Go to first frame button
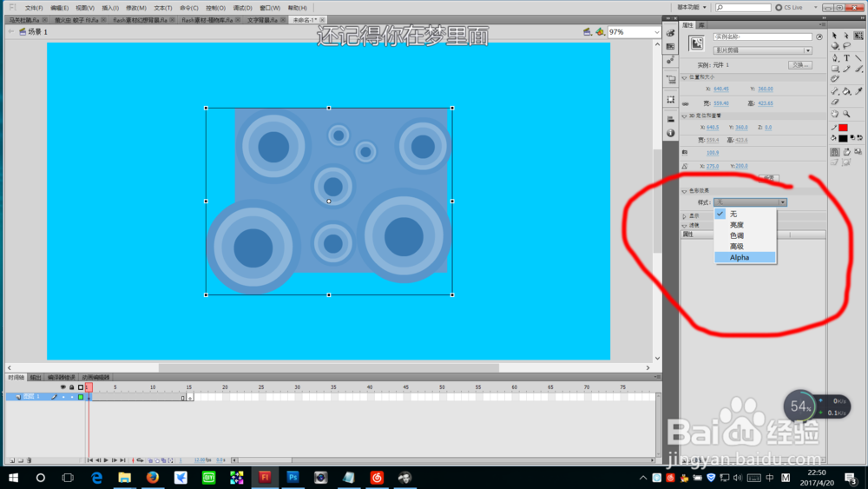868x489 pixels. [90, 460]
